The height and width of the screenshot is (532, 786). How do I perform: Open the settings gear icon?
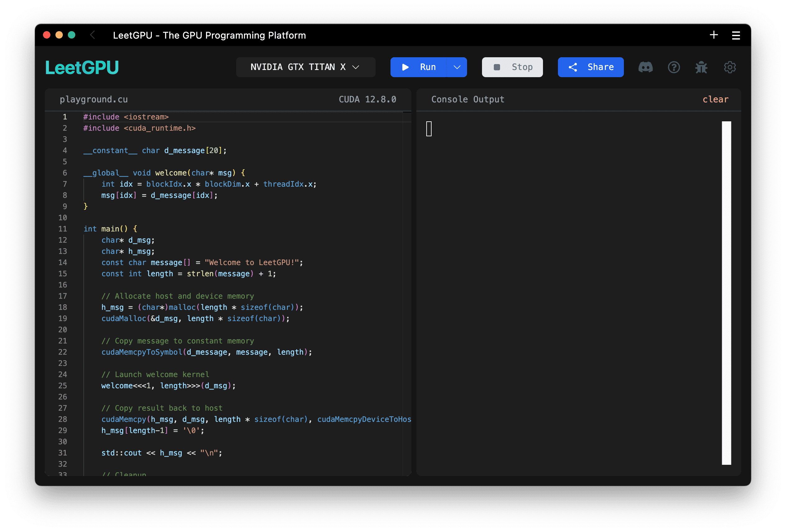729,67
